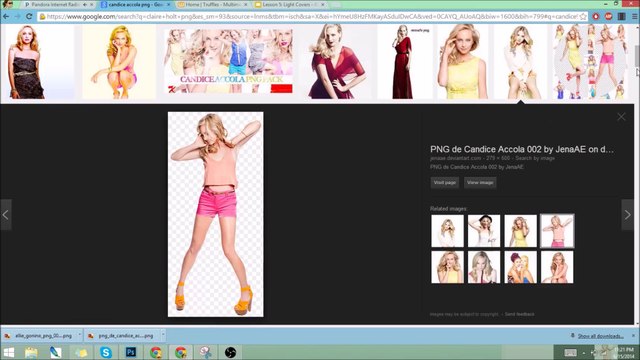The width and height of the screenshot is (640, 360).
Task: Open related image with black hat
Action: [x=484, y=231]
